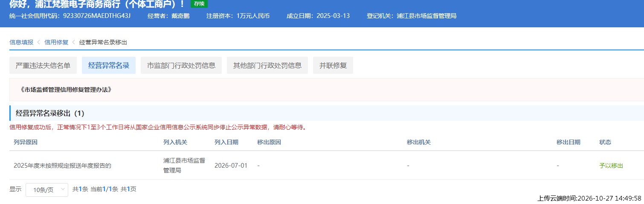The height and width of the screenshot is (204, 644).
Task: Open 其他部门行政处罚信息 tab
Action: pyautogui.click(x=267, y=65)
